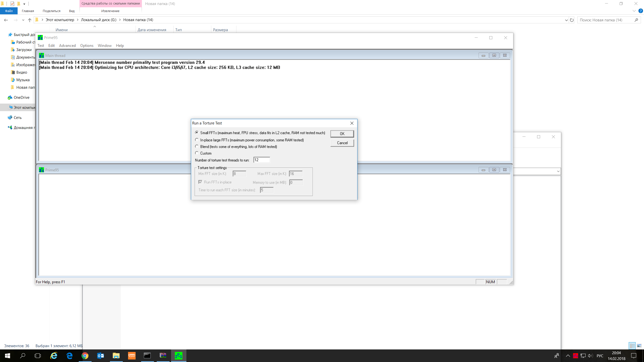Viewport: 644px width, 362px height.
Task: Open File Explorer taskbar icon
Action: tap(116, 355)
